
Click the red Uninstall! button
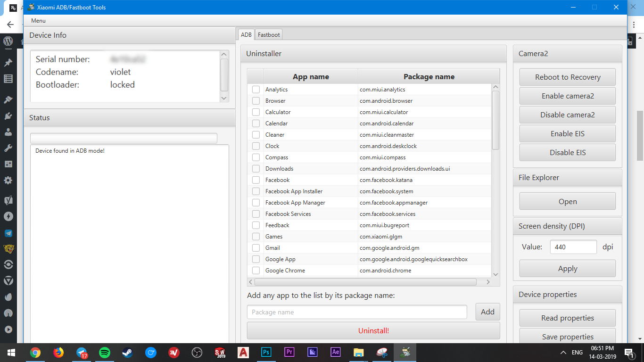(373, 331)
